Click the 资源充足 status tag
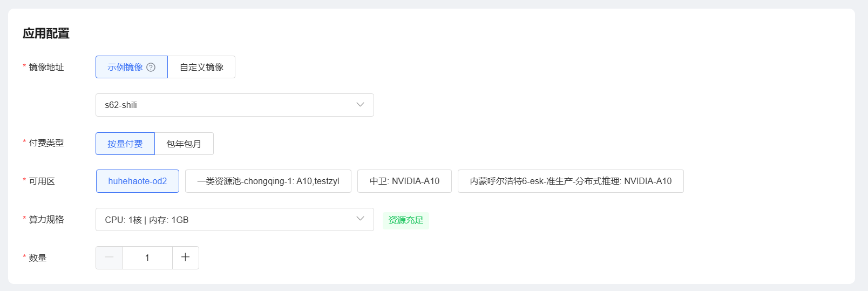 (x=406, y=220)
